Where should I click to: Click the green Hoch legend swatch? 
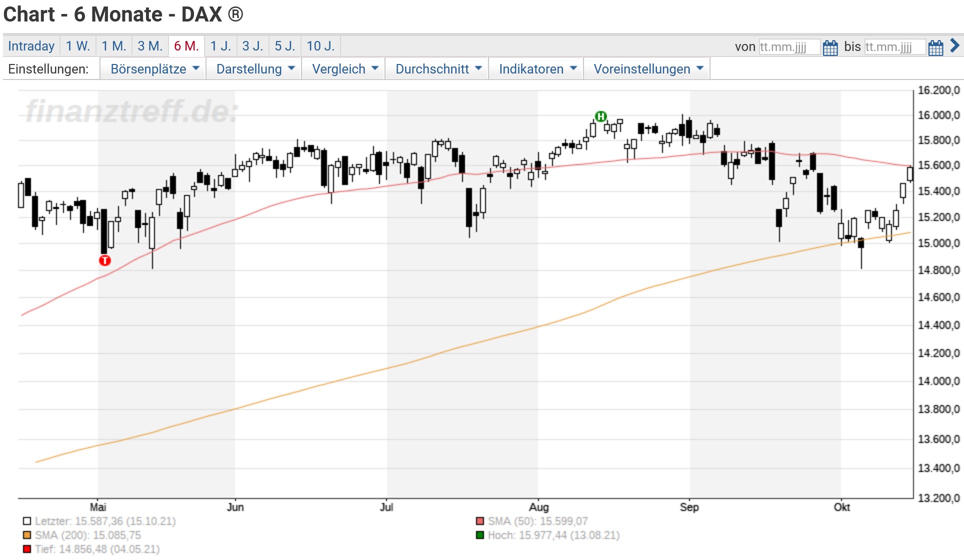click(x=480, y=535)
